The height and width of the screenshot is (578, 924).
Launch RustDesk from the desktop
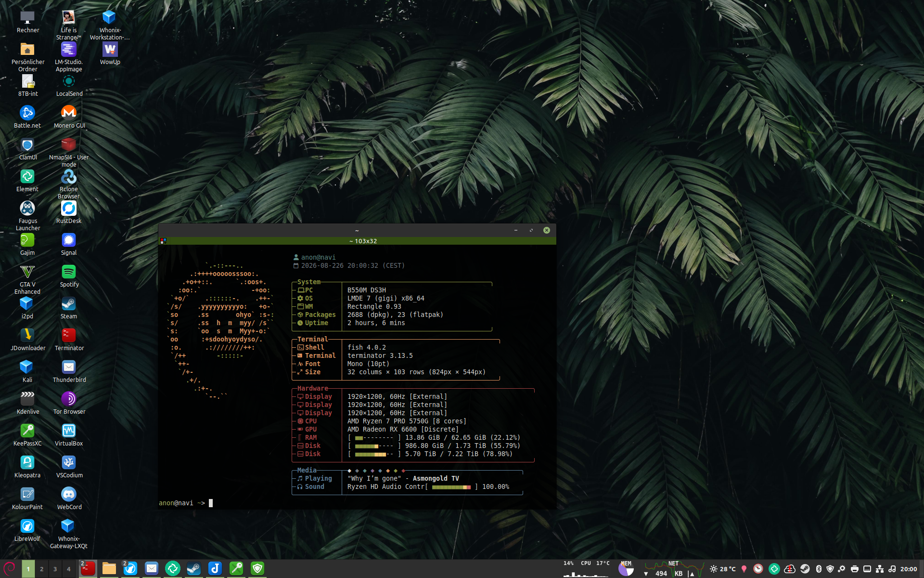[69, 212]
